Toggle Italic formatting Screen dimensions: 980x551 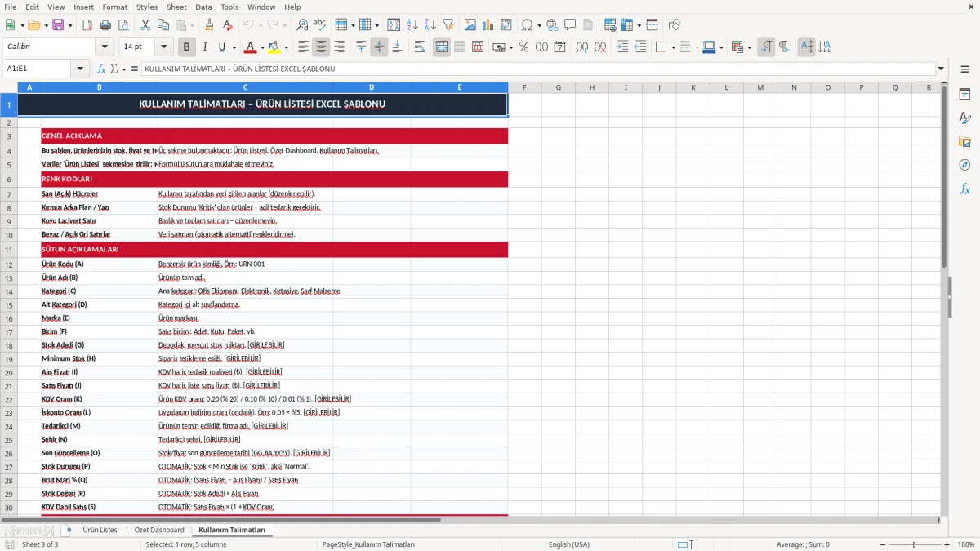tap(205, 47)
